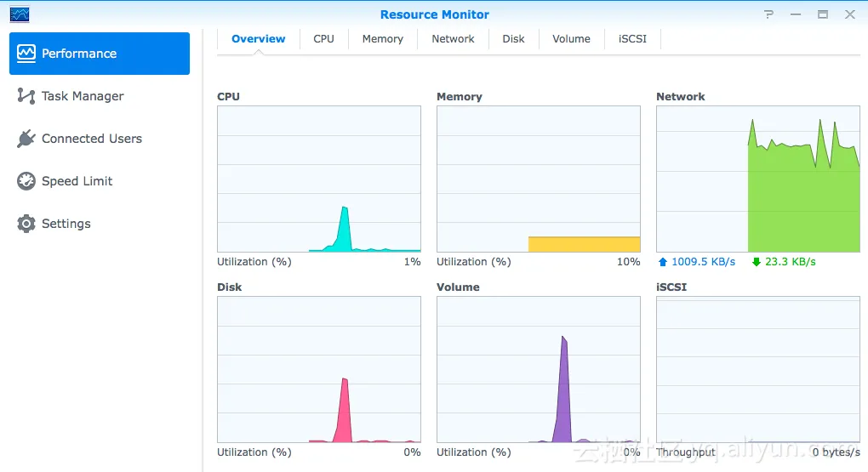The width and height of the screenshot is (868, 472).
Task: Click the iSCSI heading label
Action: 671,287
